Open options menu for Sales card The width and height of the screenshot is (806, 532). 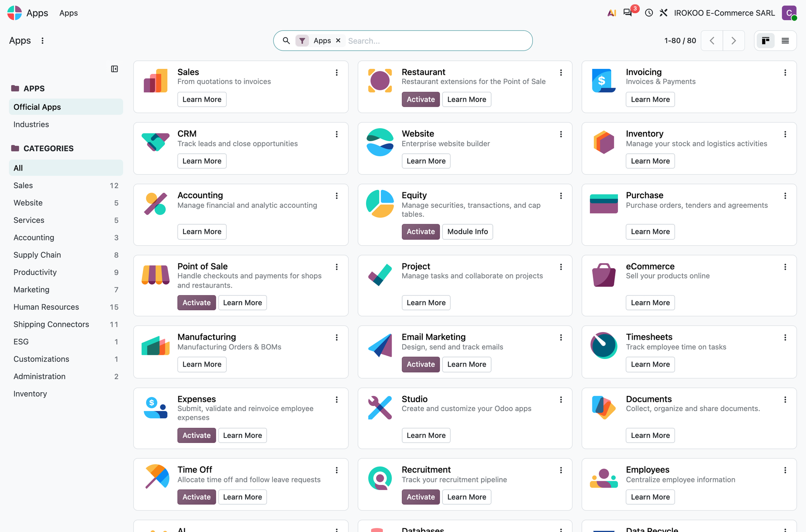click(x=337, y=73)
